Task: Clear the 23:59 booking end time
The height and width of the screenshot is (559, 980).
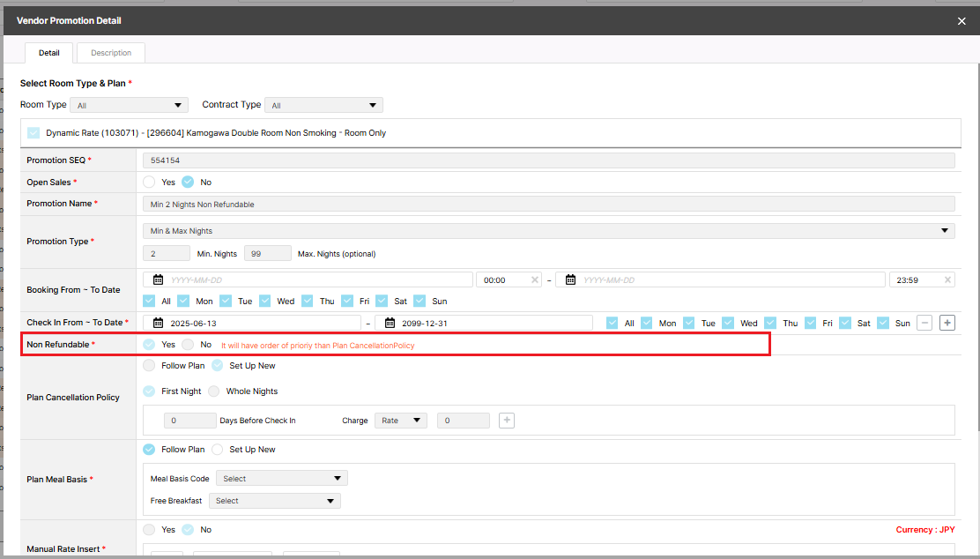Action: pyautogui.click(x=947, y=279)
